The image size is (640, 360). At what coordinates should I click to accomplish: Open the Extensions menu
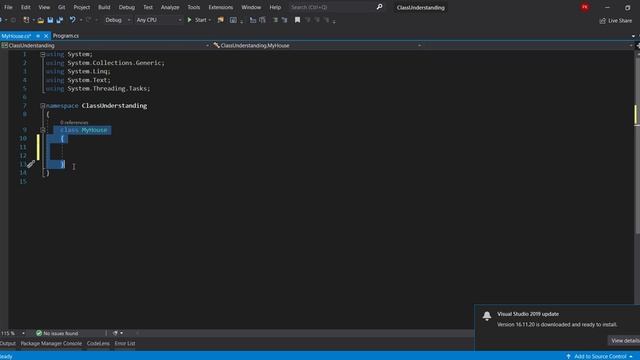(x=220, y=7)
